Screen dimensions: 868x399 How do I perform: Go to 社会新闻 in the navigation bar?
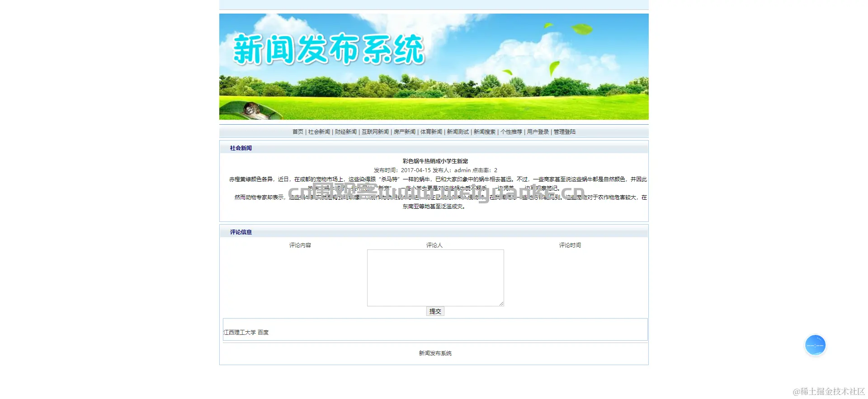[x=319, y=132]
